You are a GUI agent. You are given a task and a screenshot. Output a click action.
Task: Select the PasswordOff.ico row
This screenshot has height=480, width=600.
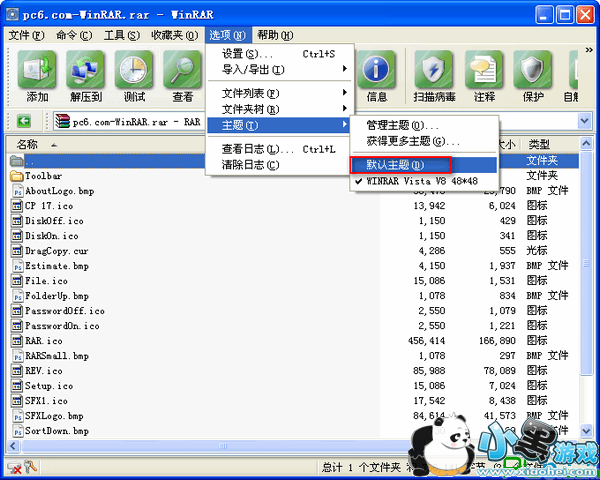point(294,311)
